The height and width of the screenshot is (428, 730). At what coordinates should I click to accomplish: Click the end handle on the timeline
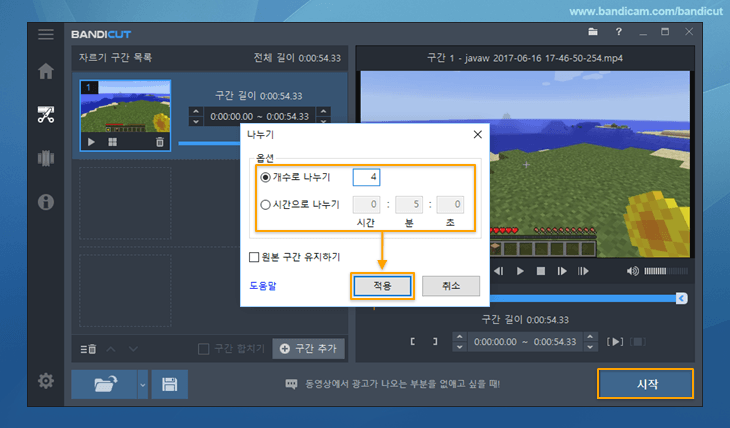click(x=681, y=299)
